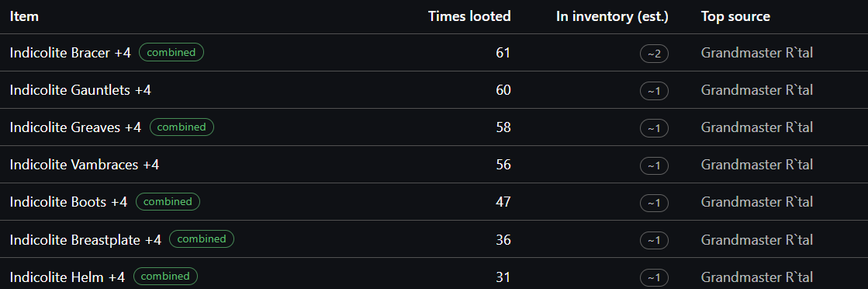Open Grandmaster R`tal source in Bracer row

coord(757,53)
